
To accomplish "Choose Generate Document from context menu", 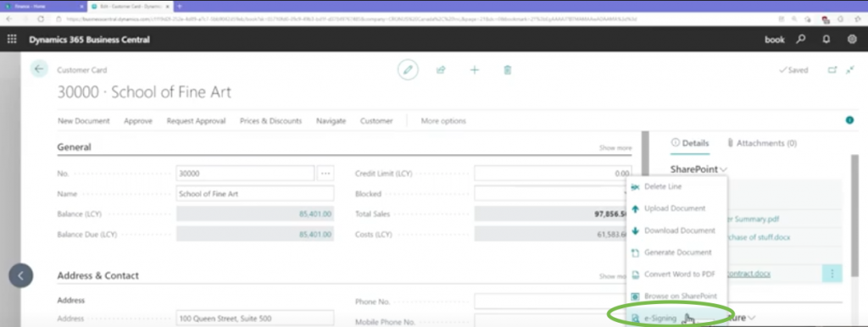I will point(676,252).
